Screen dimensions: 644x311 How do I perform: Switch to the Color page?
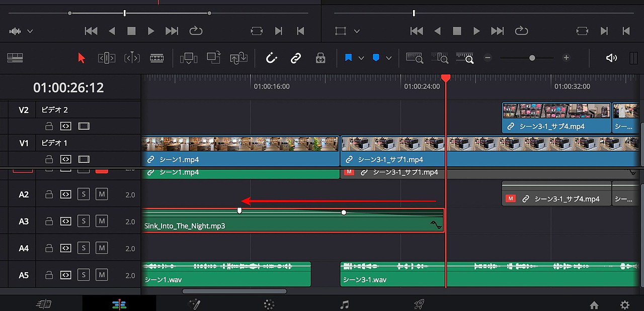click(269, 304)
